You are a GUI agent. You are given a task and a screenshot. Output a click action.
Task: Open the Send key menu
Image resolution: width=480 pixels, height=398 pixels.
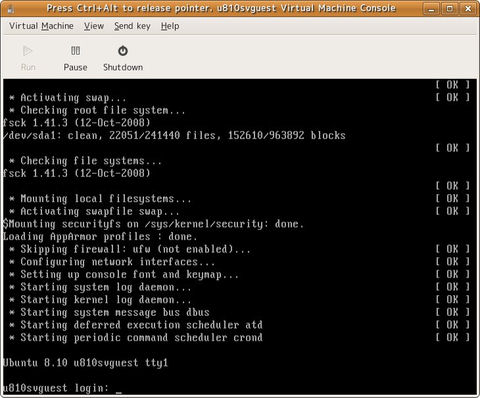coord(132,26)
